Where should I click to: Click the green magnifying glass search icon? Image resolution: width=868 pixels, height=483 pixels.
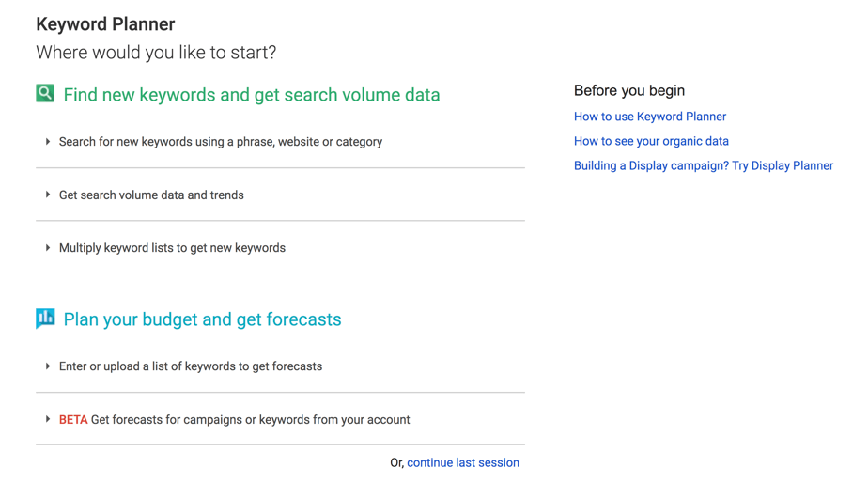click(x=45, y=93)
